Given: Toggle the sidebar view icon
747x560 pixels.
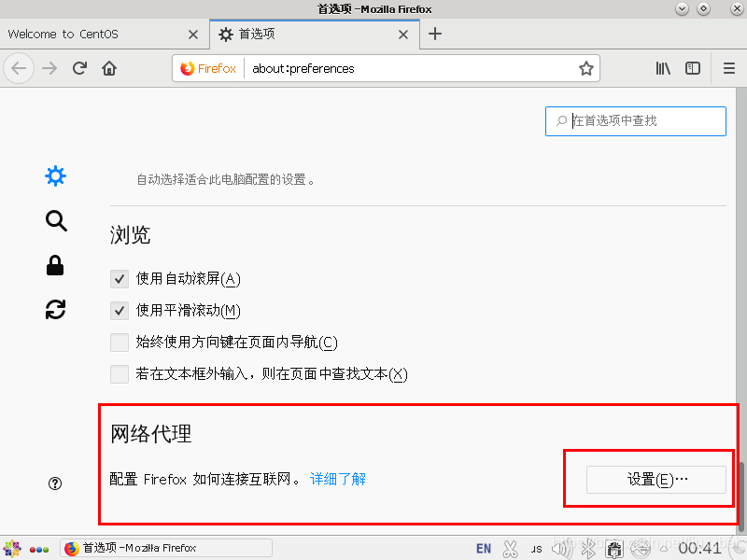Looking at the screenshot, I should 693,68.
